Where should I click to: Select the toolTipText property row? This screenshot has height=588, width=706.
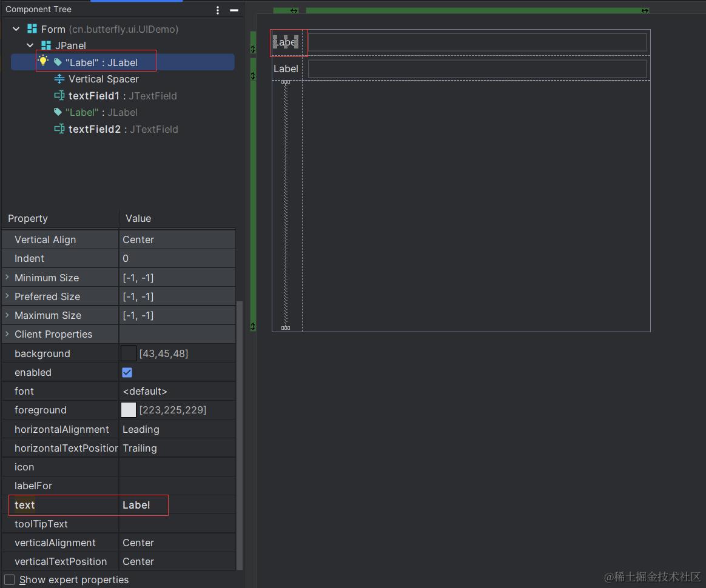point(119,524)
